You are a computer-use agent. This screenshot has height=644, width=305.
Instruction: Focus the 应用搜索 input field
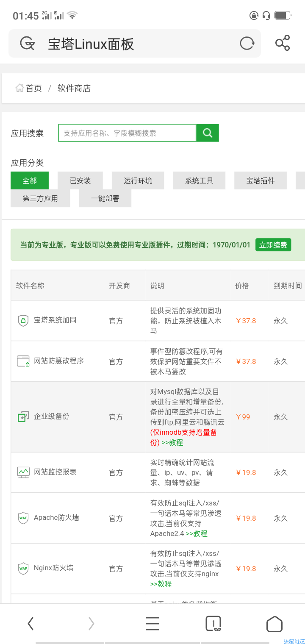pyautogui.click(x=127, y=133)
